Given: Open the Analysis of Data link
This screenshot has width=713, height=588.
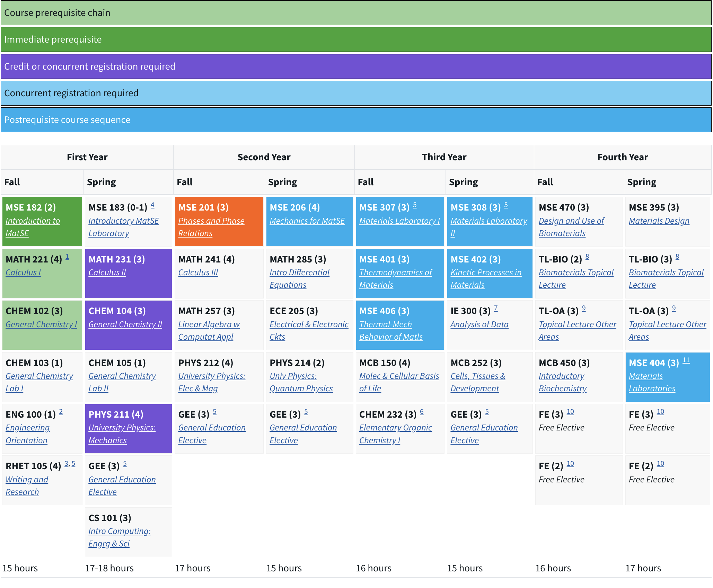Looking at the screenshot, I should (x=479, y=324).
